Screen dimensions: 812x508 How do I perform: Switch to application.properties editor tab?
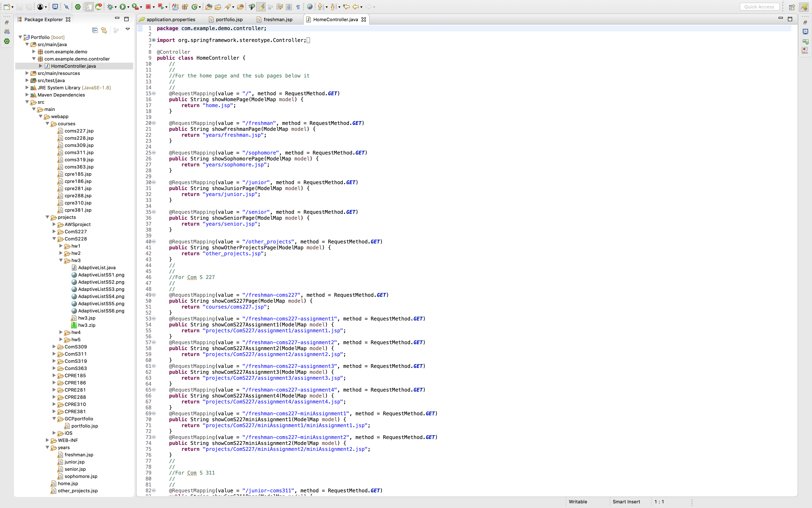(167, 19)
